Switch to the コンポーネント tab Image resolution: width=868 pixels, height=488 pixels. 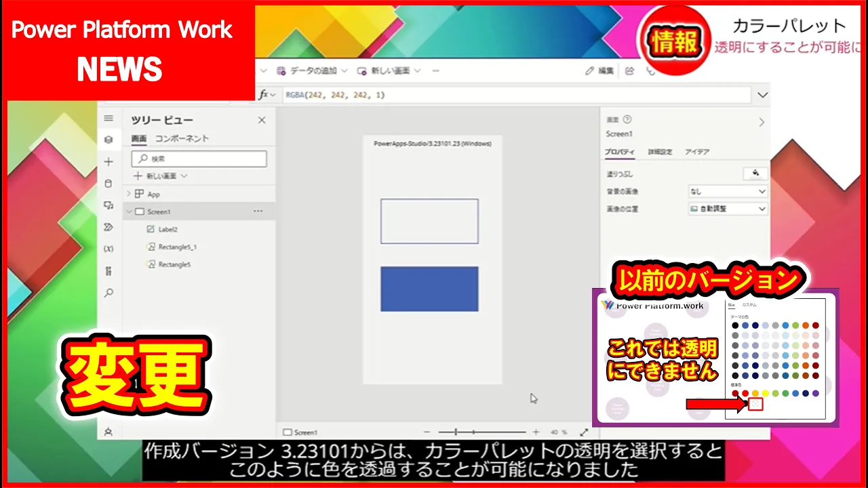[182, 138]
